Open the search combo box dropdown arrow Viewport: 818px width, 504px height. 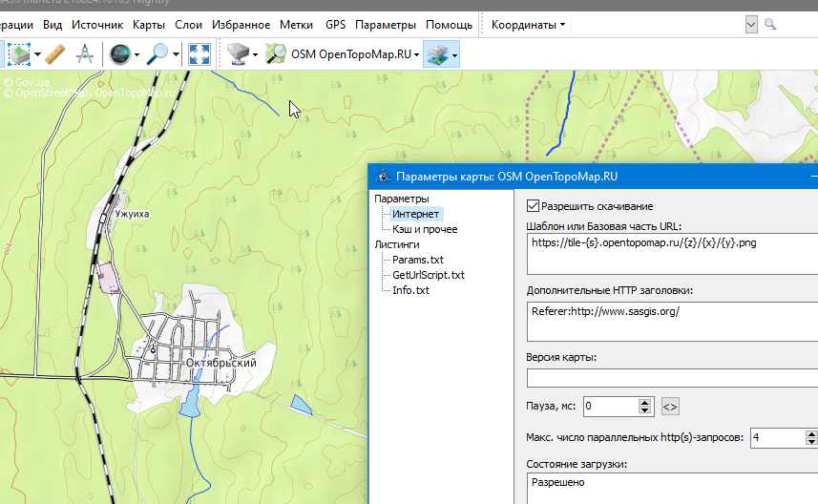click(x=751, y=24)
